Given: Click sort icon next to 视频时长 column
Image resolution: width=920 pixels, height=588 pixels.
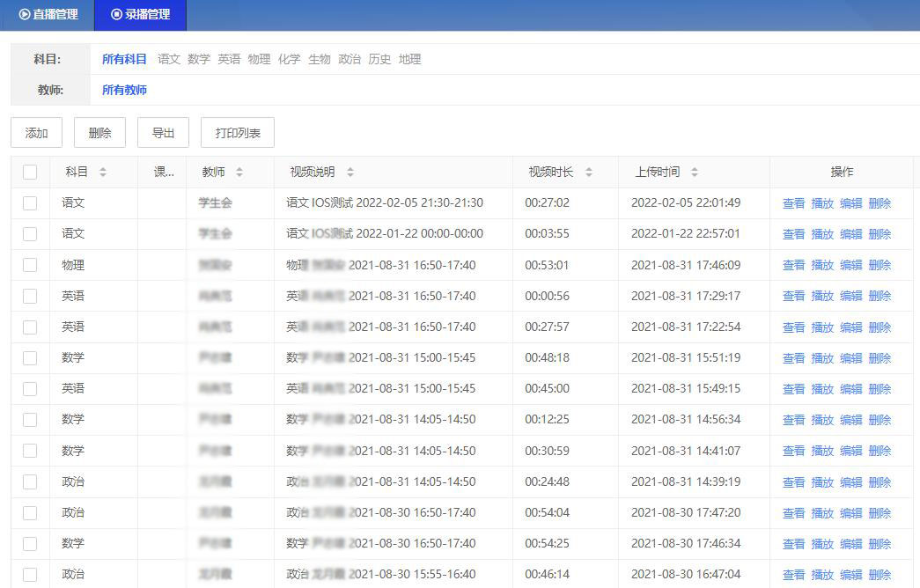Looking at the screenshot, I should coord(589,173).
